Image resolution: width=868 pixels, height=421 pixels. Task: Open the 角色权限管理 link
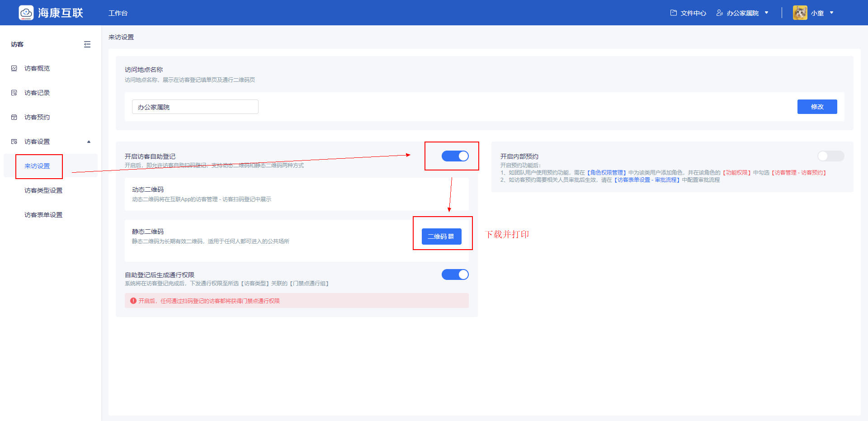pos(606,173)
